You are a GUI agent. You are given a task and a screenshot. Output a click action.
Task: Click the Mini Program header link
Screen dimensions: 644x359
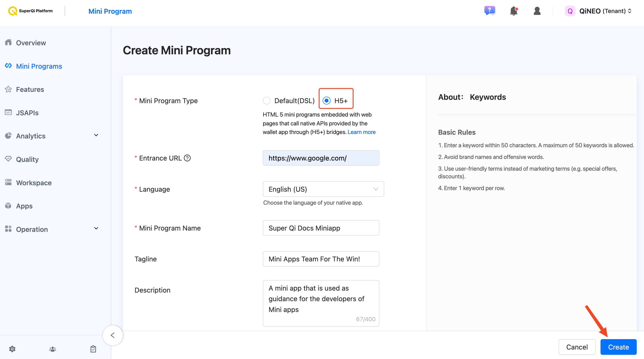tap(110, 11)
